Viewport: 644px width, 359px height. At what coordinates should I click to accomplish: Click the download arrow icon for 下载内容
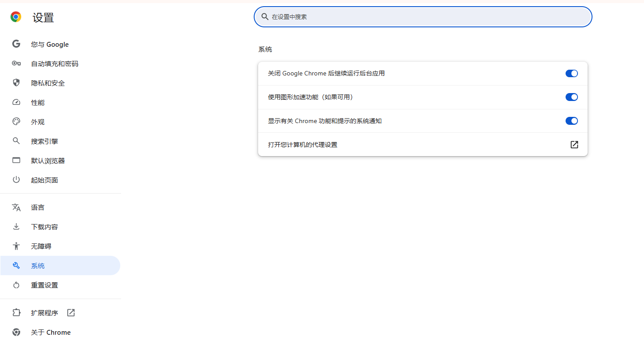(x=16, y=226)
